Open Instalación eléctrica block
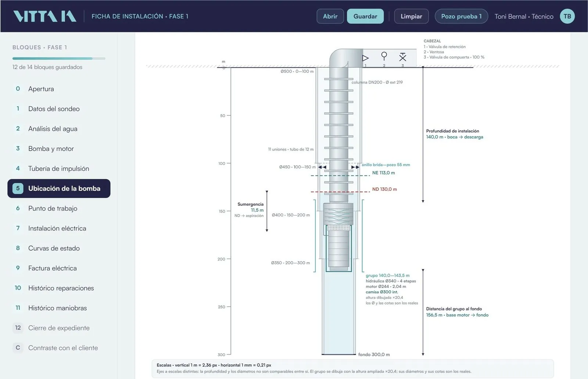The width and height of the screenshot is (588, 379). pyautogui.click(x=59, y=228)
